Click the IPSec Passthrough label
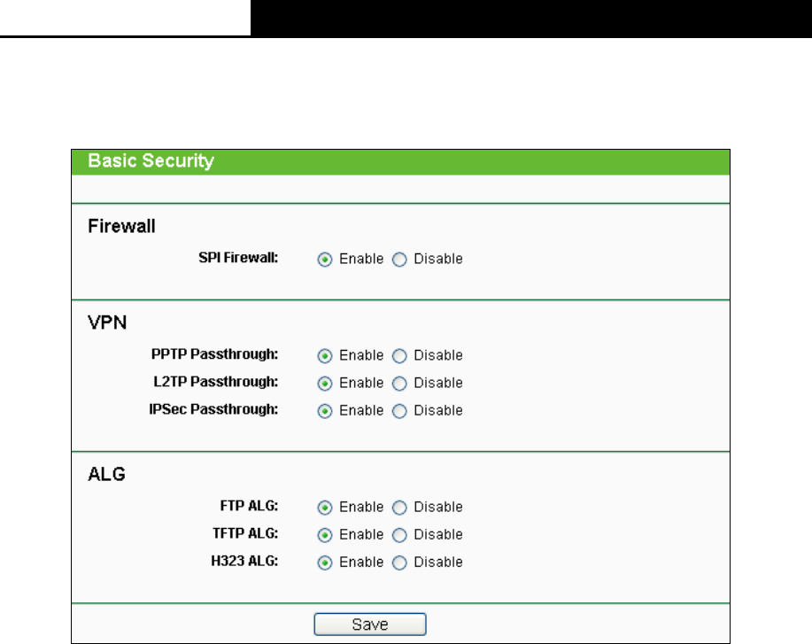Image resolution: width=812 pixels, height=644 pixels. (213, 409)
